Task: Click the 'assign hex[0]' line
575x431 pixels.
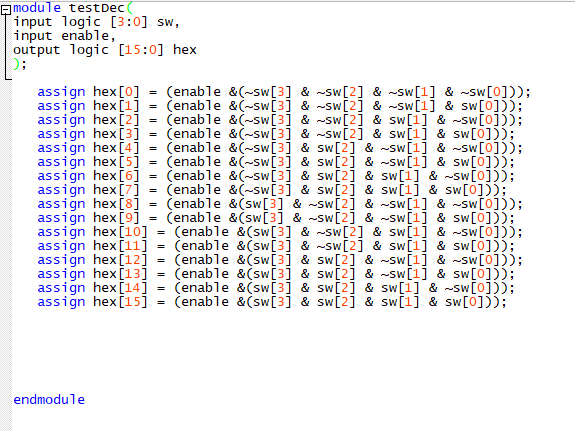Action: [284, 92]
